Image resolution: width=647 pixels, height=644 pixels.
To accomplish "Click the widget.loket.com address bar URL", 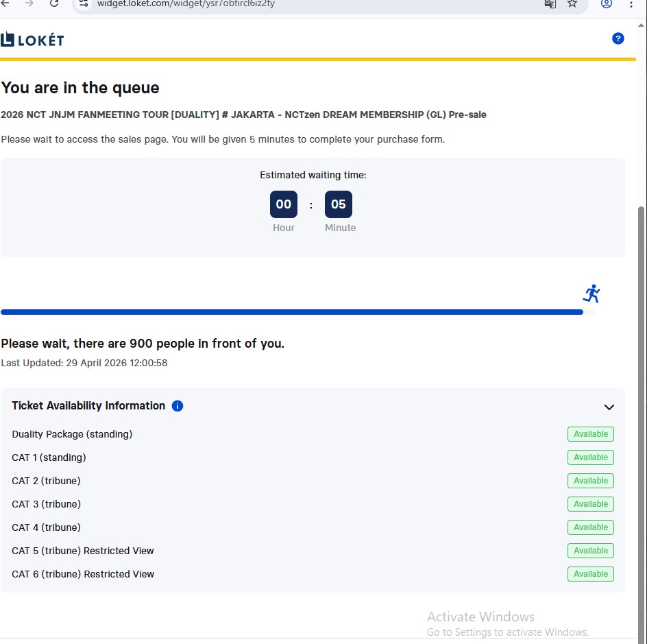I will tap(186, 3).
